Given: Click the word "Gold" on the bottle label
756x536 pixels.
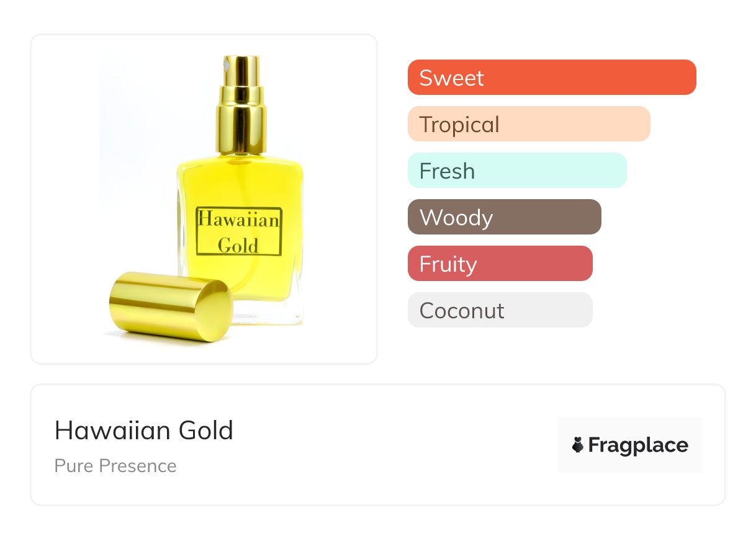Looking at the screenshot, I should pyautogui.click(x=238, y=246).
